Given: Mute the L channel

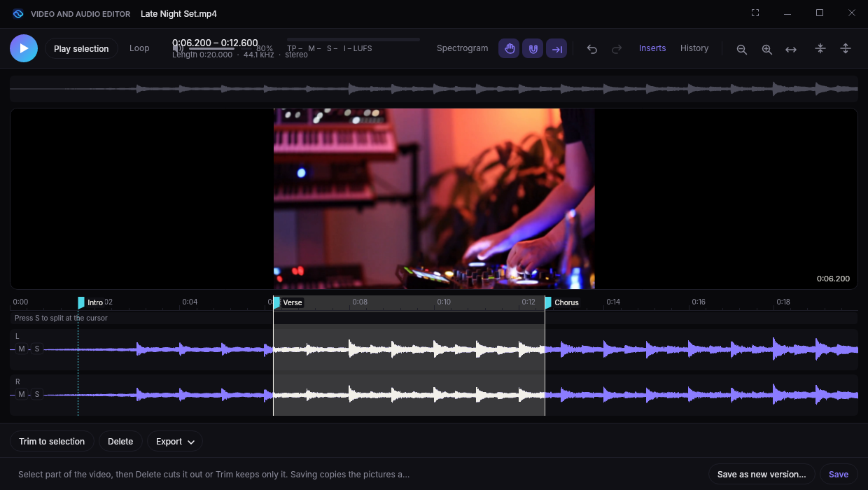Looking at the screenshot, I should click(x=22, y=349).
